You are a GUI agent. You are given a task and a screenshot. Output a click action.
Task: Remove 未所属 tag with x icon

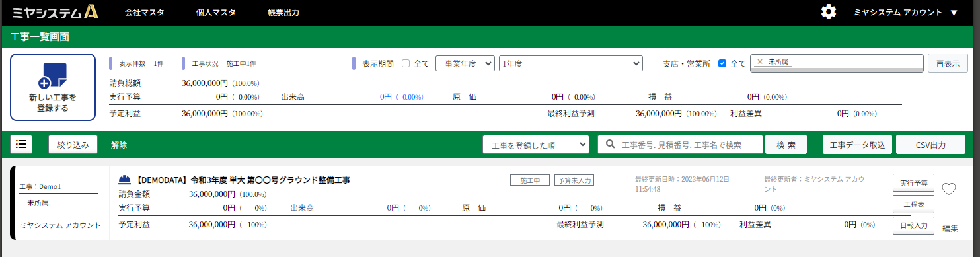[x=759, y=61]
